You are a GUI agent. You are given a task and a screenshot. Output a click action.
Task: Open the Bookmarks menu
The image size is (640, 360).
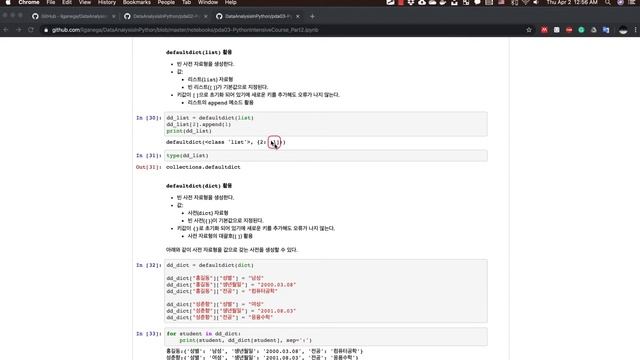click(x=137, y=2)
